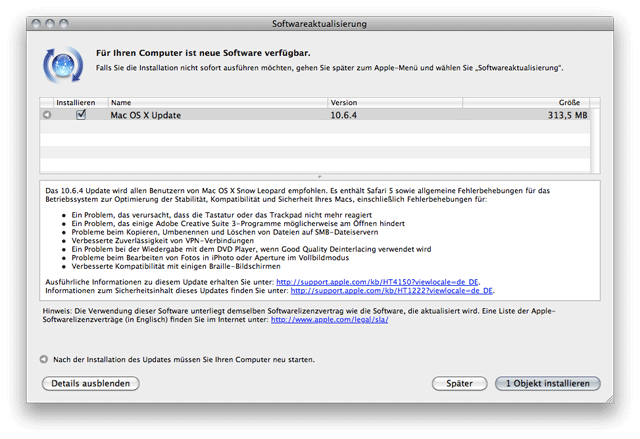This screenshot has width=640, height=439.
Task: Click the 'Details ausblenden' button
Action: click(91, 384)
